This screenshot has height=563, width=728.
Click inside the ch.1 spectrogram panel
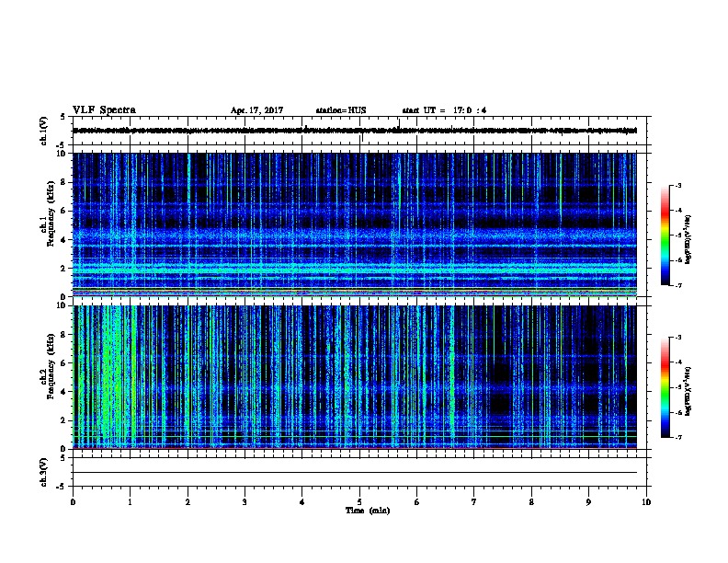(x=354, y=224)
